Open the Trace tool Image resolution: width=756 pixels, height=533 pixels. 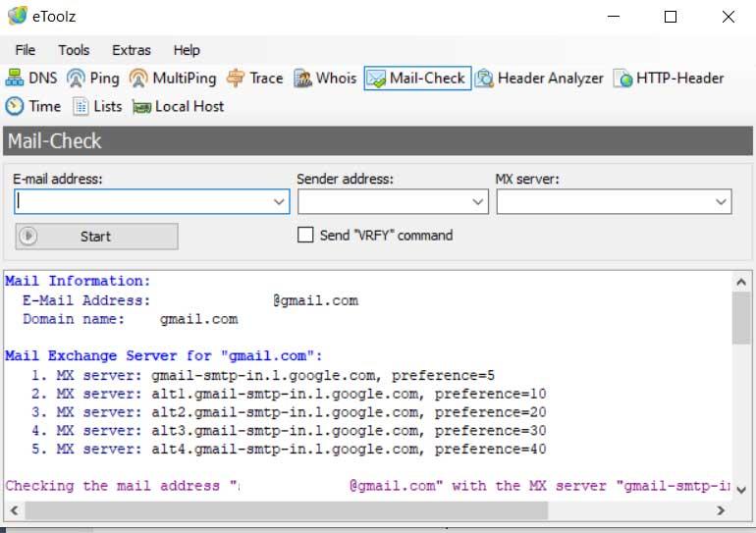(254, 79)
